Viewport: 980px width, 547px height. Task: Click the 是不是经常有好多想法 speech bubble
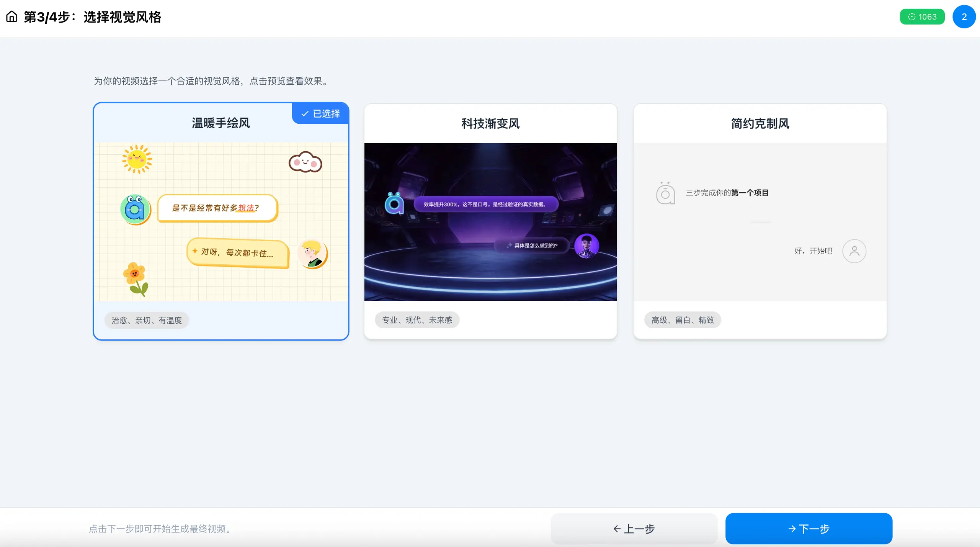(217, 208)
